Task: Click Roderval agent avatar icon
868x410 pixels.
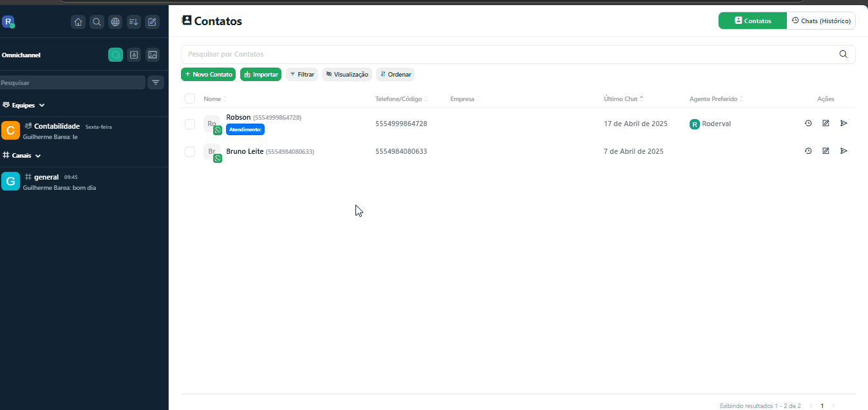Action: 695,124
